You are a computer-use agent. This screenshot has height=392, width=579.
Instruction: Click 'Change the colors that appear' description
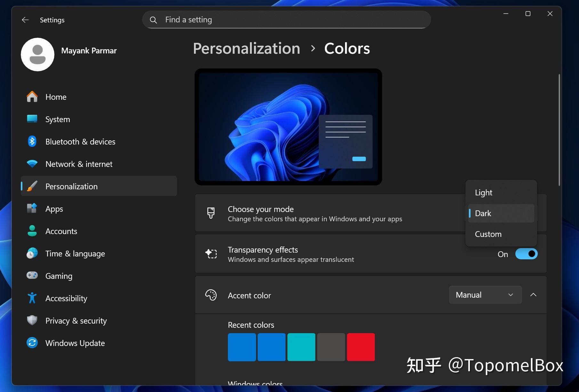pyautogui.click(x=315, y=219)
